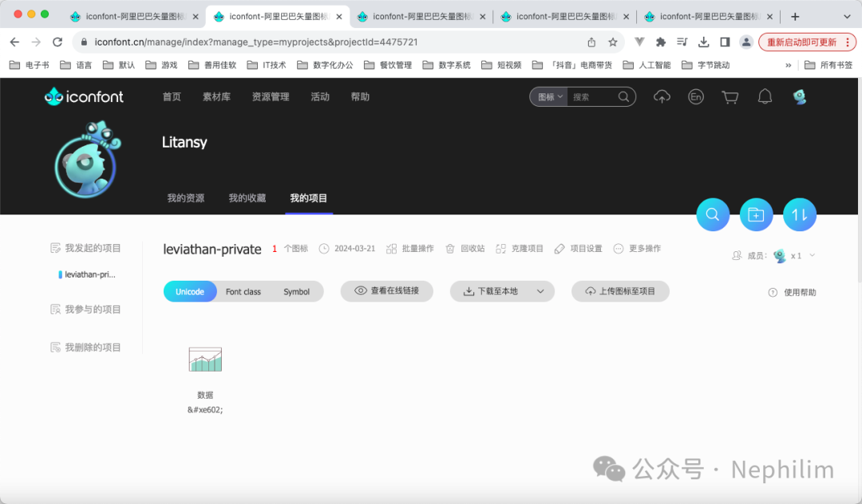
Task: Switch language with the En icon
Action: [695, 97]
